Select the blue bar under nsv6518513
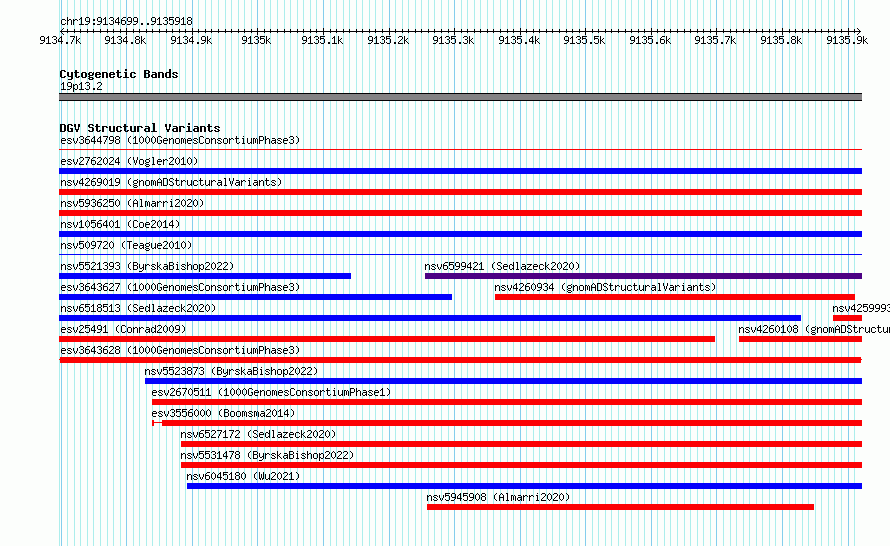Viewport: 890px width, 546px height. click(430, 318)
